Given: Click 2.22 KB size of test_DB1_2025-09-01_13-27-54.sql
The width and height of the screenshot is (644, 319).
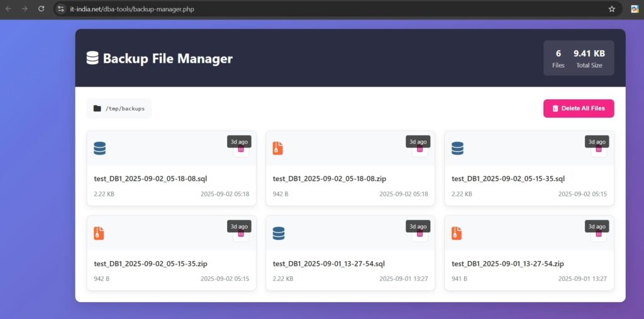Looking at the screenshot, I should pos(283,279).
